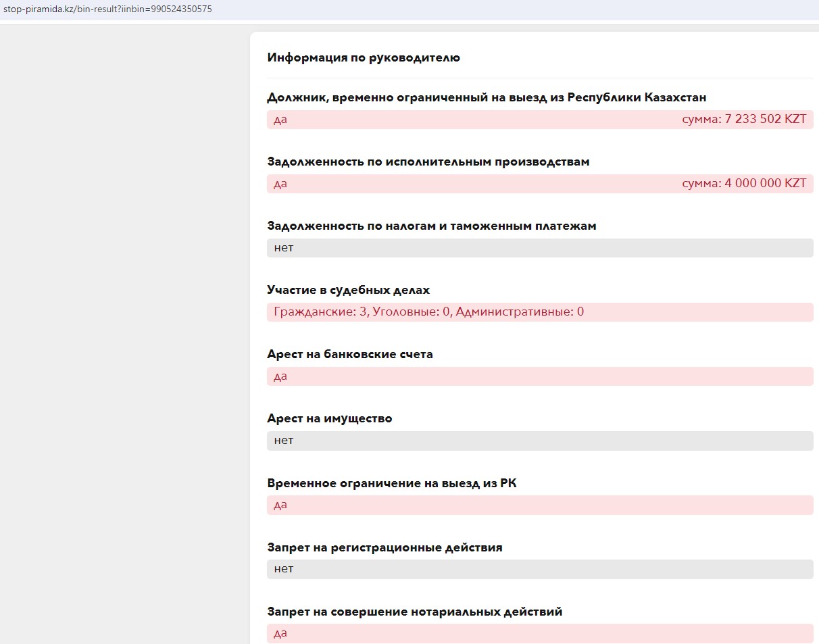The image size is (819, 644).
Task: Click the "Арест на банковские счета" label
Action: pyautogui.click(x=350, y=354)
